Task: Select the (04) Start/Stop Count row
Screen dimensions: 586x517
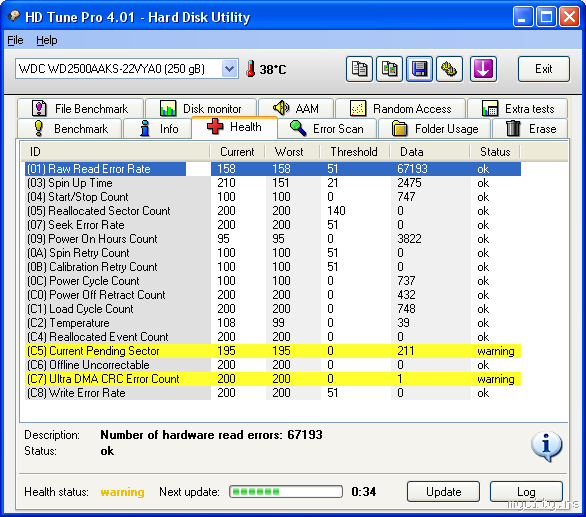Action: (x=273, y=197)
